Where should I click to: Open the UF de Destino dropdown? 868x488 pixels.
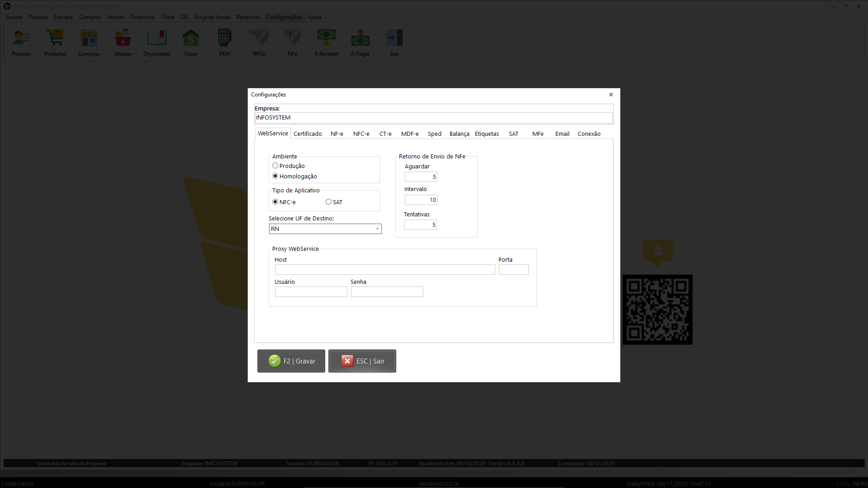377,229
